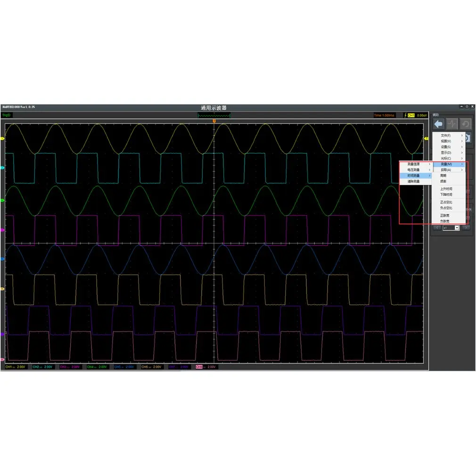Click the blue back arrow button
Image resolution: width=476 pixels, height=476 pixels.
439,124
